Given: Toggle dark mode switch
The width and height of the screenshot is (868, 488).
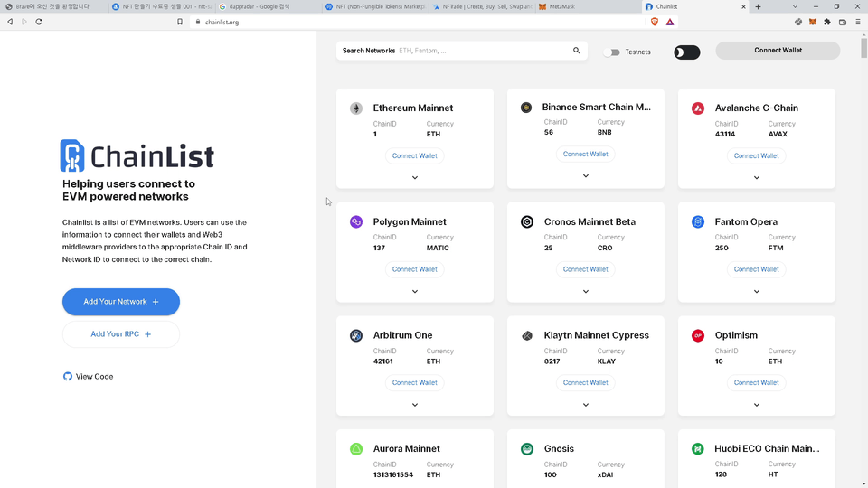Looking at the screenshot, I should (686, 52).
